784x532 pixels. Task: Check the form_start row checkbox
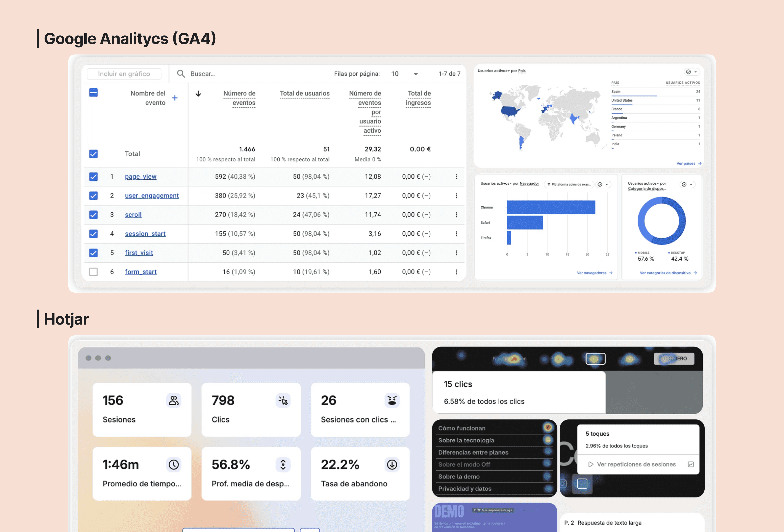(93, 272)
